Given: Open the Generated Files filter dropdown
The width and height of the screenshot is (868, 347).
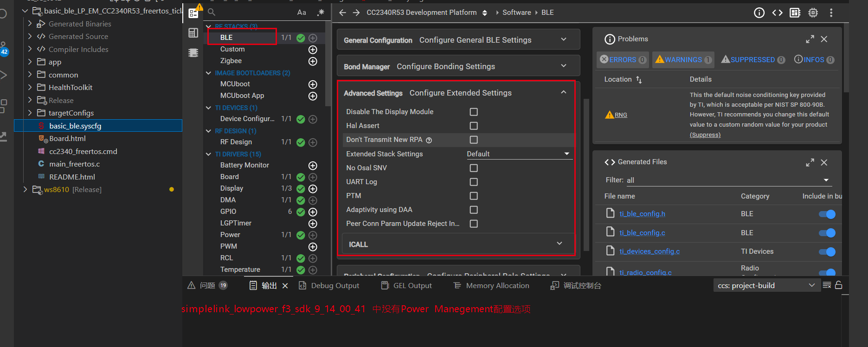Looking at the screenshot, I should click(x=728, y=180).
